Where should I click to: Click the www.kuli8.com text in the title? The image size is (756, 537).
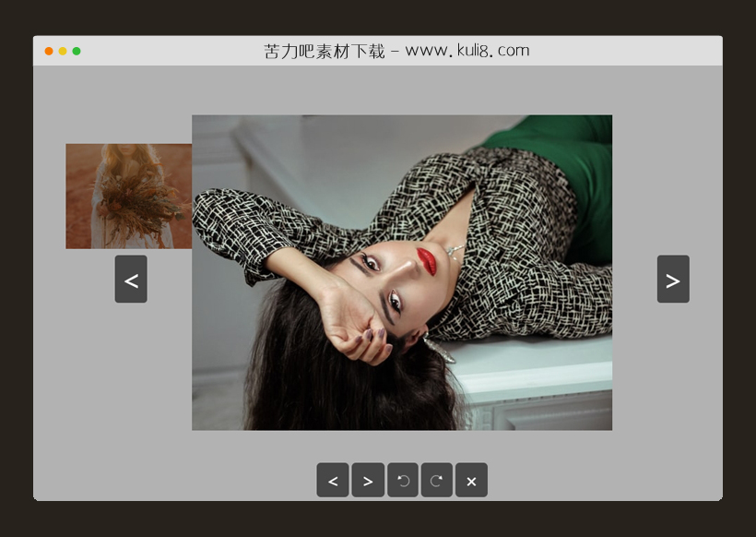[467, 51]
